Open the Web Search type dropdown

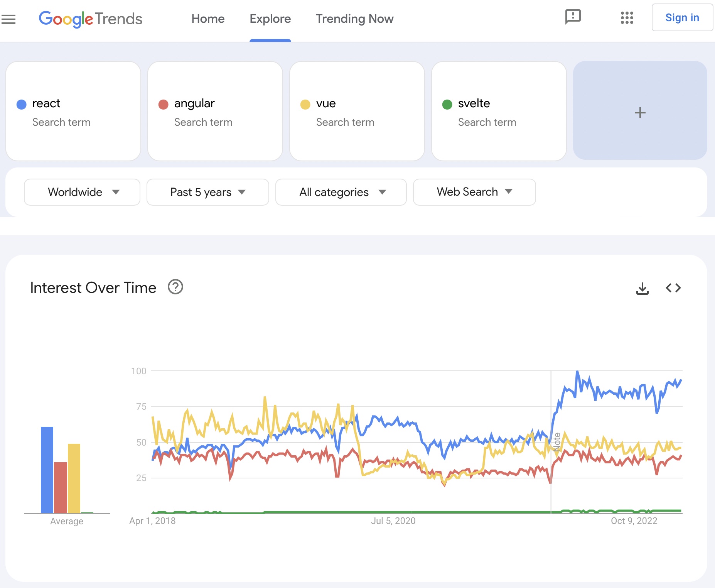pyautogui.click(x=474, y=192)
